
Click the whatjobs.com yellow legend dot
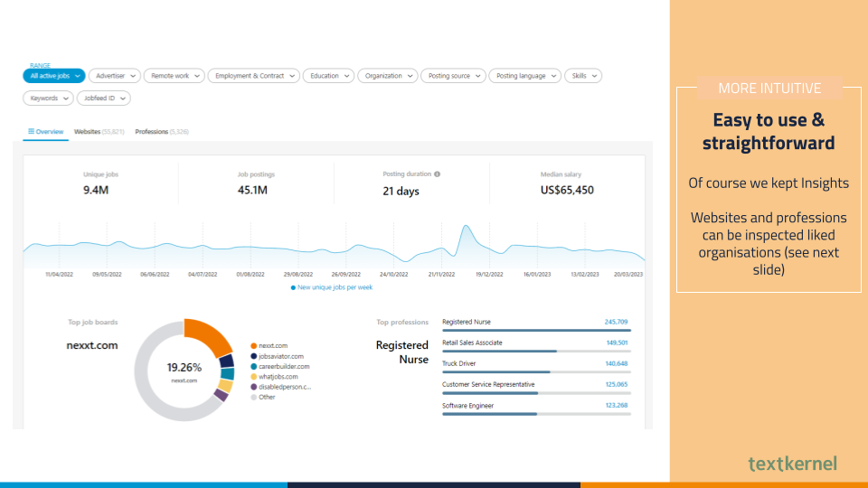tap(254, 377)
